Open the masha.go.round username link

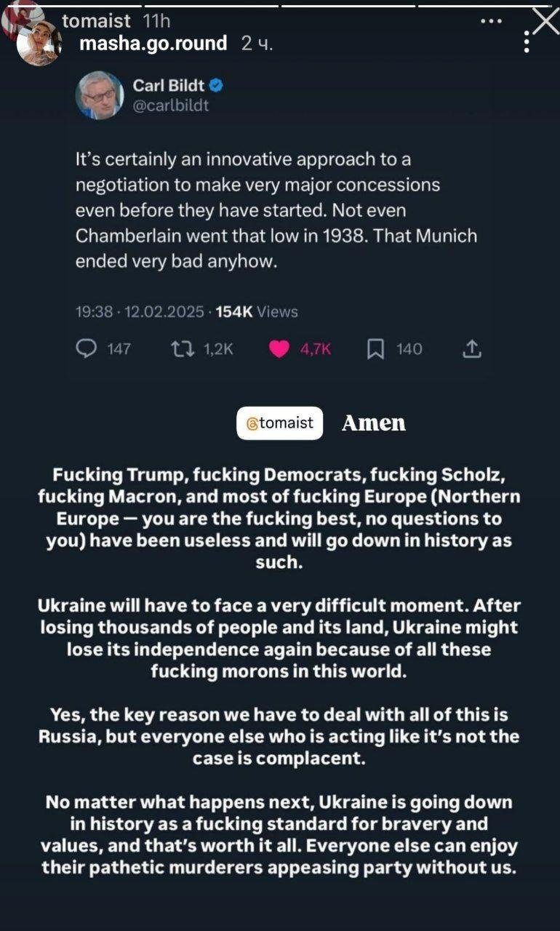153,44
